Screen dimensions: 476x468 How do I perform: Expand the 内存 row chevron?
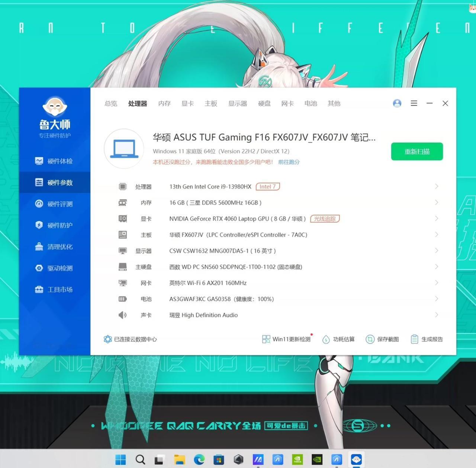pos(437,202)
